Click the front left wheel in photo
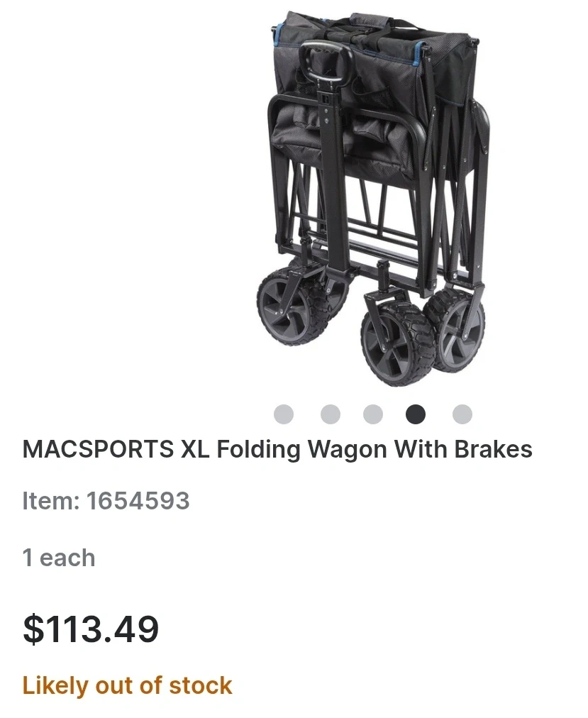Screen dimensions: 588x718 [291, 306]
